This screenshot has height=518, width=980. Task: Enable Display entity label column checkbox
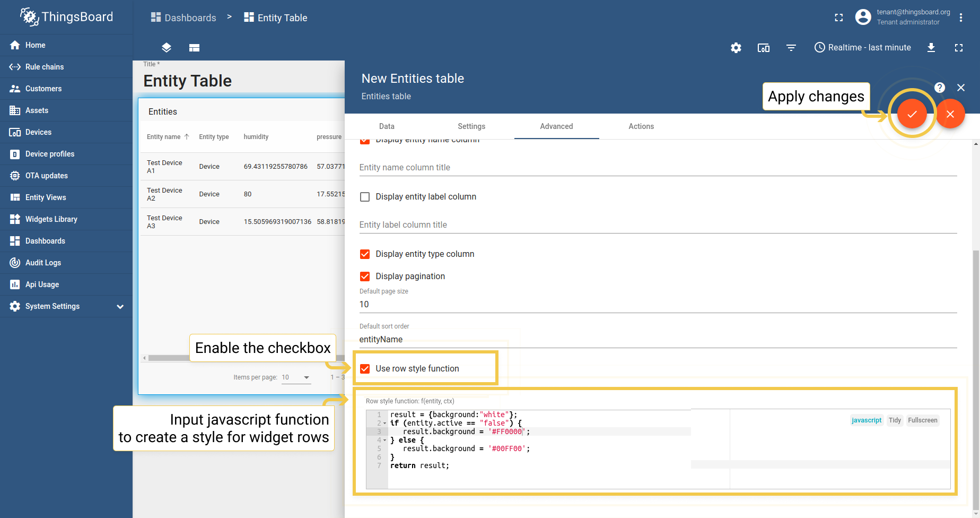365,197
